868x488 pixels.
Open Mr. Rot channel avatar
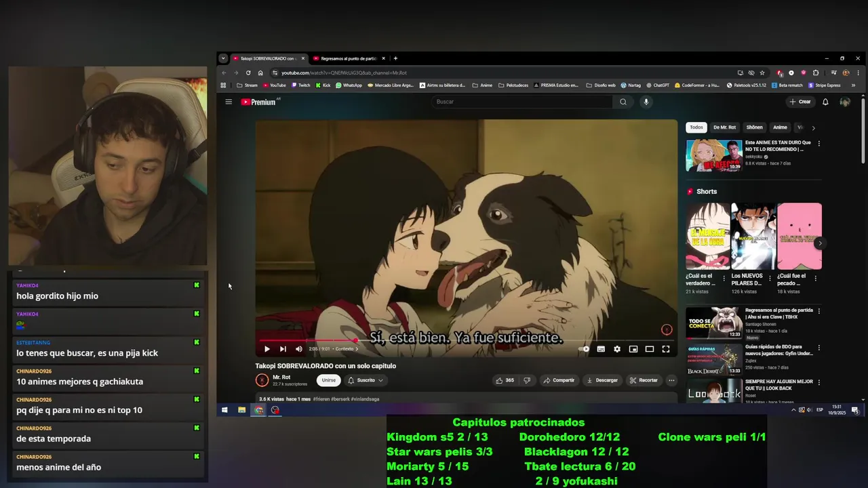pyautogui.click(x=262, y=380)
